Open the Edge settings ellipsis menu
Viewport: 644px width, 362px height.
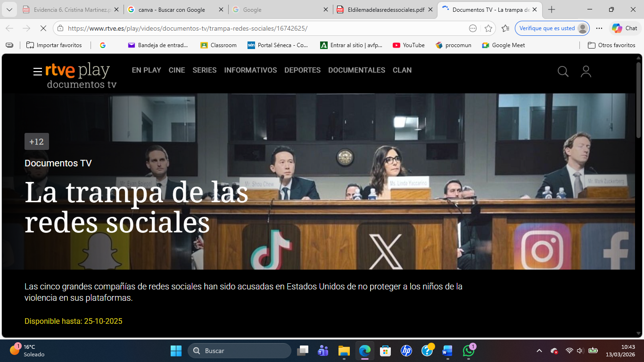pos(599,28)
